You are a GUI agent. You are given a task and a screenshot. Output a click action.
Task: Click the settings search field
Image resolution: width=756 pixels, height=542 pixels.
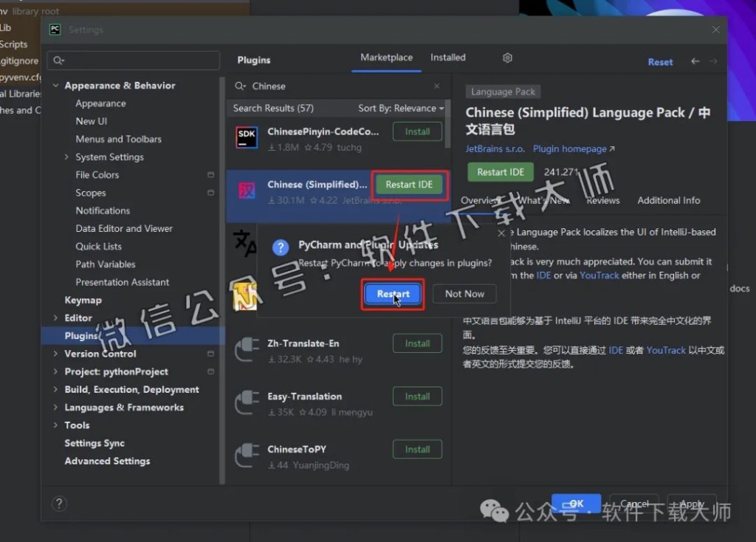pos(133,60)
